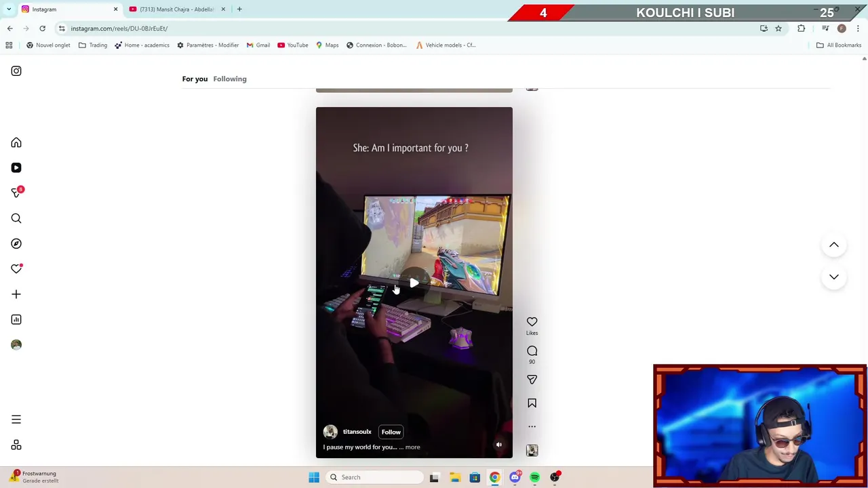Open Nouvel onglet bookmark

[x=48, y=45]
